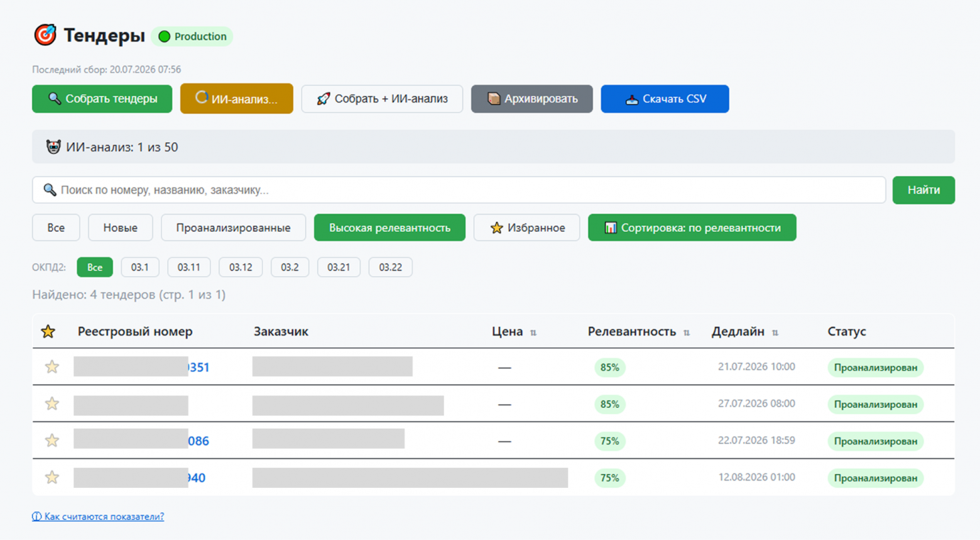Screen dimensions: 980x540
Task: Click the Тендеры target logo icon
Action: 45,35
